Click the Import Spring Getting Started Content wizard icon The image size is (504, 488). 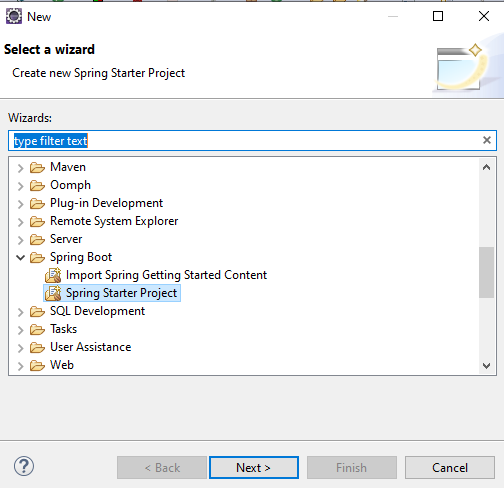pyautogui.click(x=53, y=275)
